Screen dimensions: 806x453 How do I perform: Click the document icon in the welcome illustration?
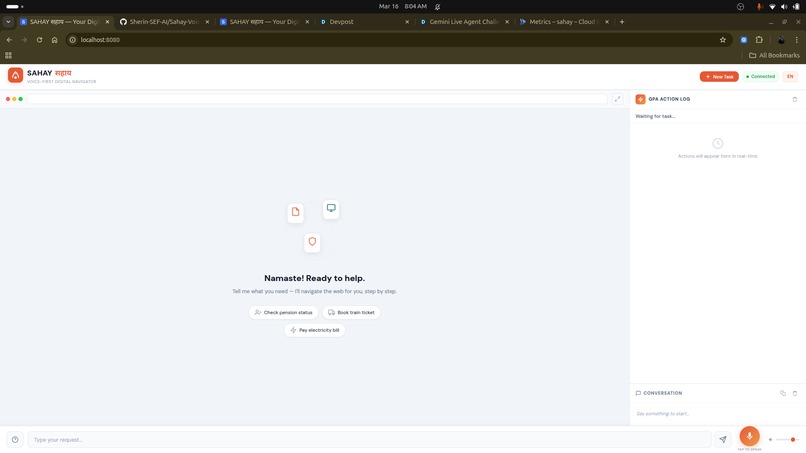(x=296, y=212)
